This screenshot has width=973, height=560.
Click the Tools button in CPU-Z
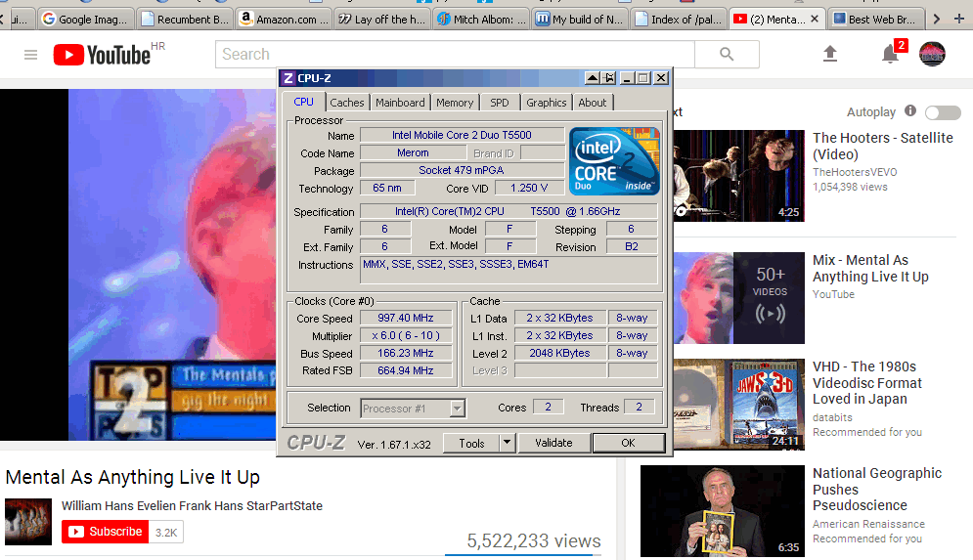pyautogui.click(x=471, y=443)
